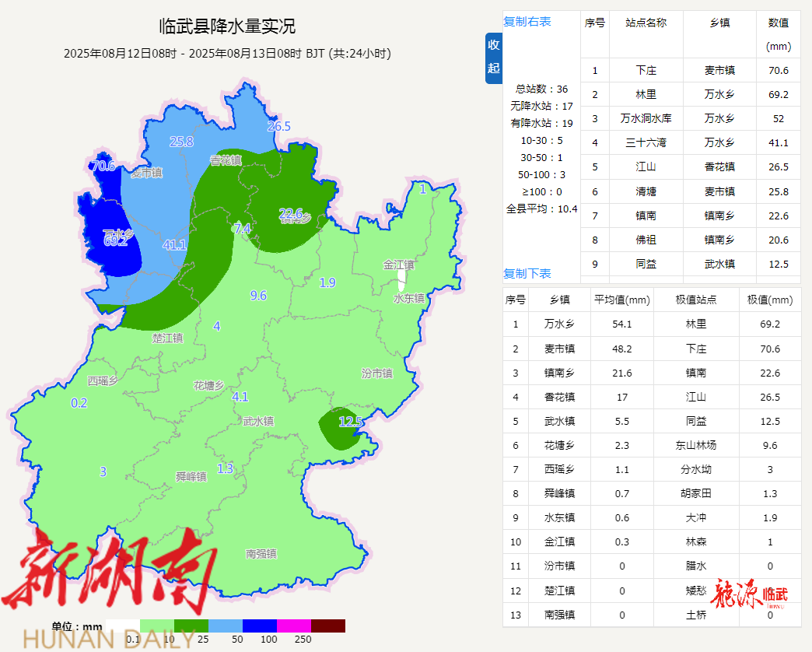Collapse the side panel with 收起 button

[494, 57]
